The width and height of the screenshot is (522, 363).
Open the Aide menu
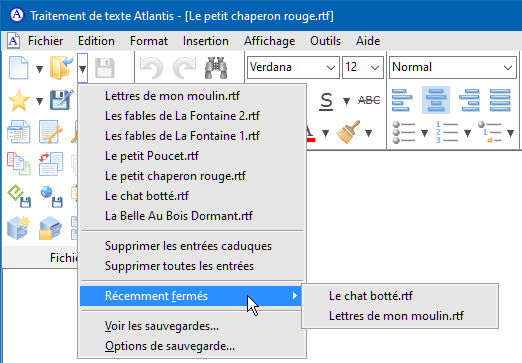(368, 41)
